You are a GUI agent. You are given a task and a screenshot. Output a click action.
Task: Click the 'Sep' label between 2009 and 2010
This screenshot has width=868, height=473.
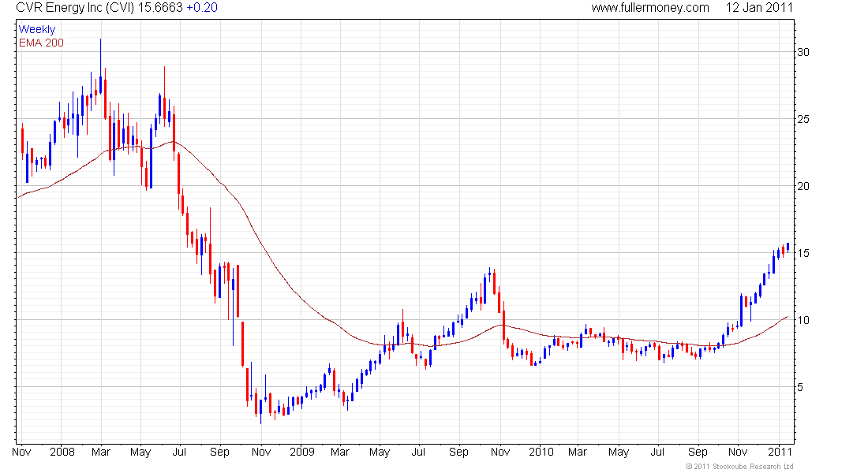pos(458,452)
